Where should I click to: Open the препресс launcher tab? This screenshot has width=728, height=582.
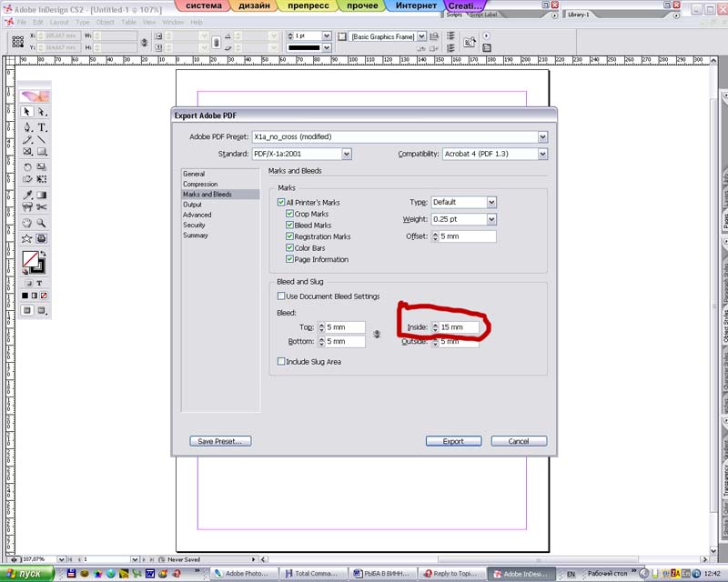point(308,6)
